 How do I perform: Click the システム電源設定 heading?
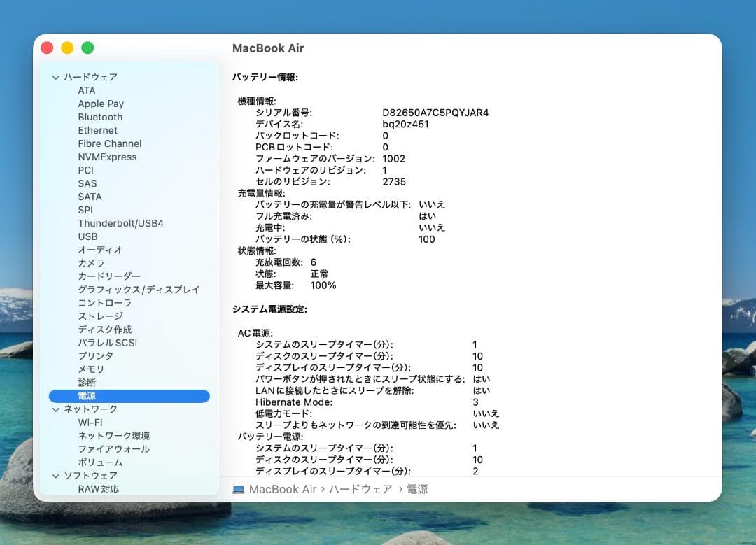[x=269, y=309]
